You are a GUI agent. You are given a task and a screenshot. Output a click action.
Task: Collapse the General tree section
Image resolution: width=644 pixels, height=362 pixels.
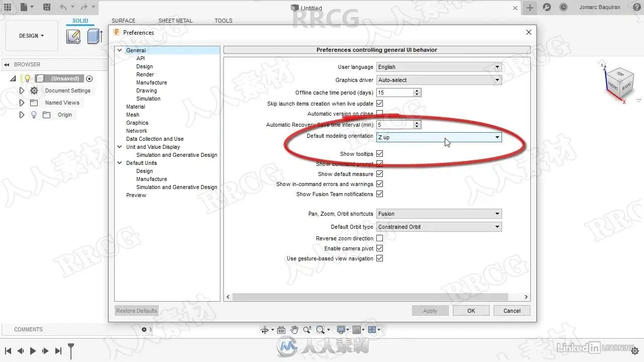(x=120, y=50)
